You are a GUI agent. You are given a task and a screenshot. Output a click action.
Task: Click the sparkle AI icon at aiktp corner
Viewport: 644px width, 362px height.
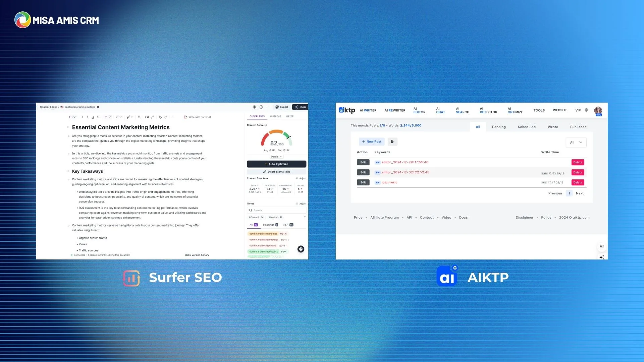tap(602, 257)
